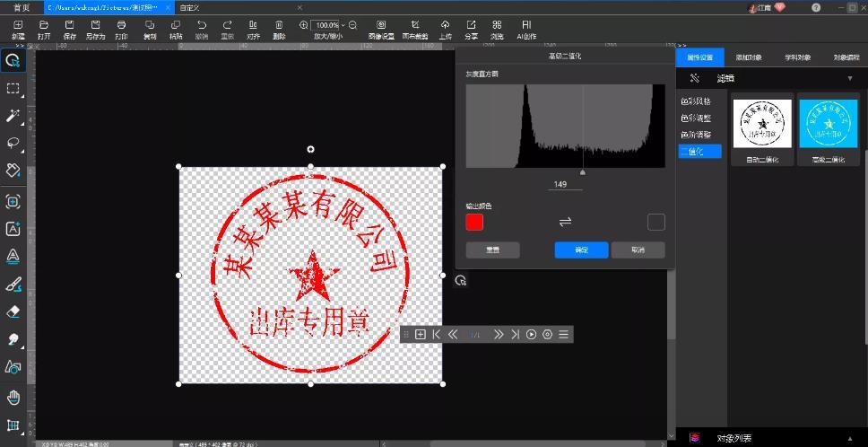Choose the 高级二值化 blue stamp thumbnail
Image resolution: width=868 pixels, height=447 pixels.
[829, 124]
